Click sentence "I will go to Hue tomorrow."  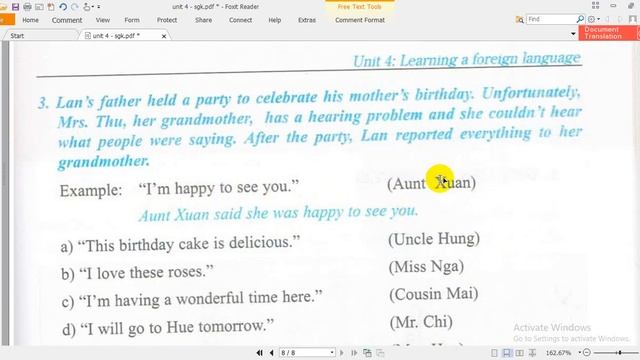(177, 327)
